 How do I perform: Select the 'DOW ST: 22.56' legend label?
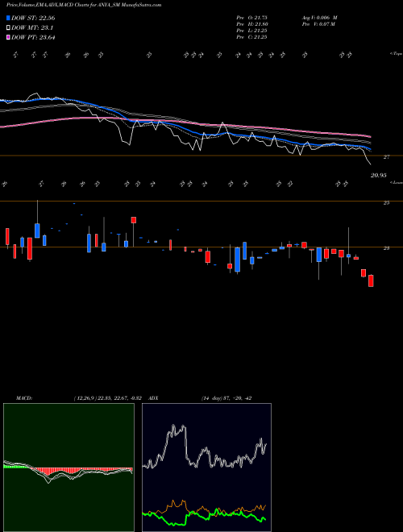(x=33, y=18)
